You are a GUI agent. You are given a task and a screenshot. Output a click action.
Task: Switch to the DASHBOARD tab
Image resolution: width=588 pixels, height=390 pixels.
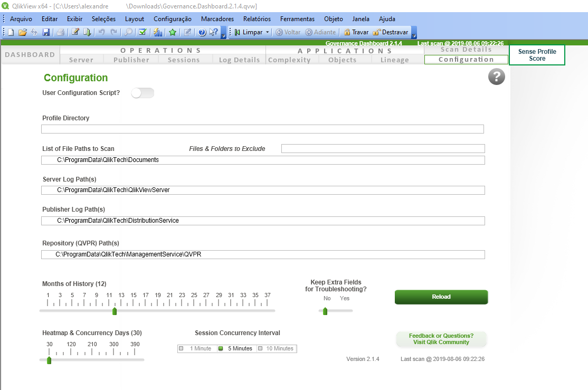click(30, 55)
